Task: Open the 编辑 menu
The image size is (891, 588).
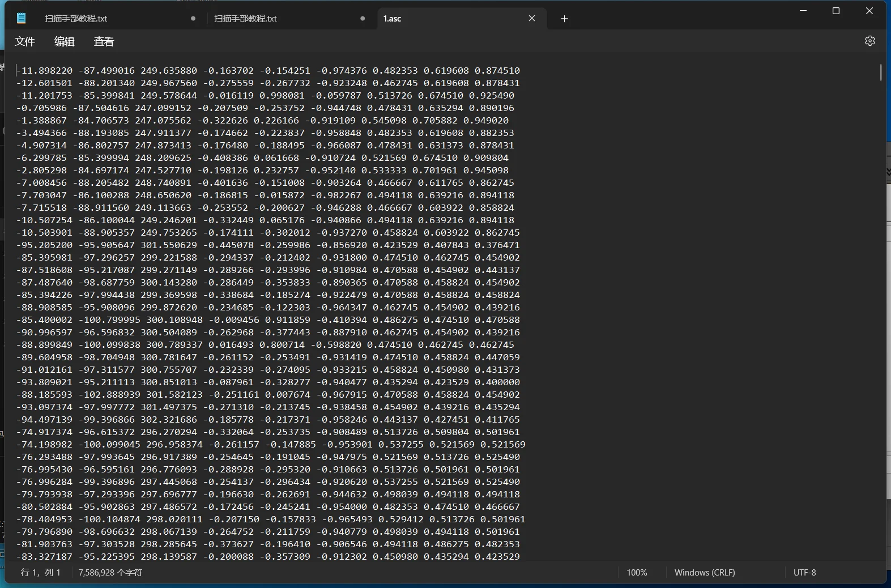Action: click(64, 41)
